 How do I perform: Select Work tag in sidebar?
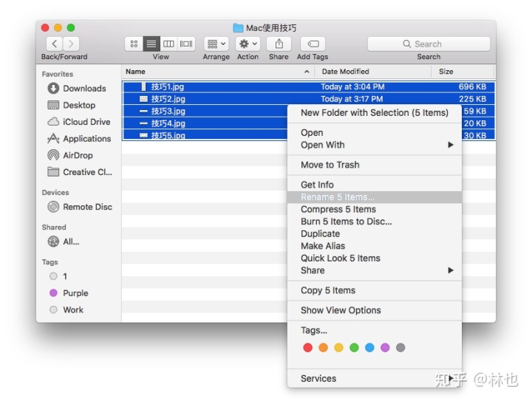(66, 310)
